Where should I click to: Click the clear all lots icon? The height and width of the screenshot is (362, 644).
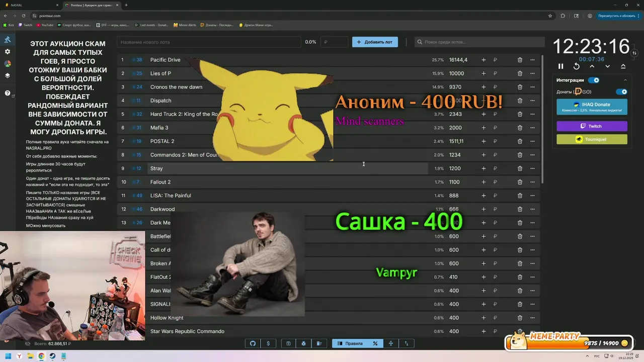[x=319, y=343]
